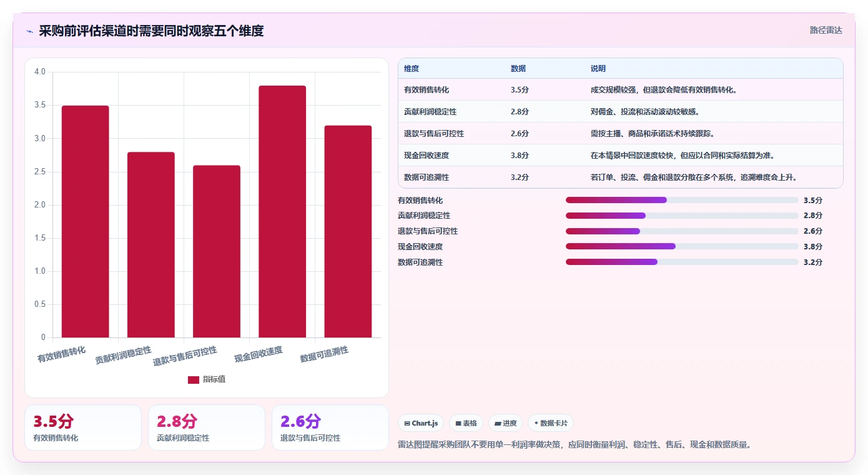868x475 pixels.
Task: Click description 对佣金、投流和活动波动较敏感。
Action: click(645, 112)
